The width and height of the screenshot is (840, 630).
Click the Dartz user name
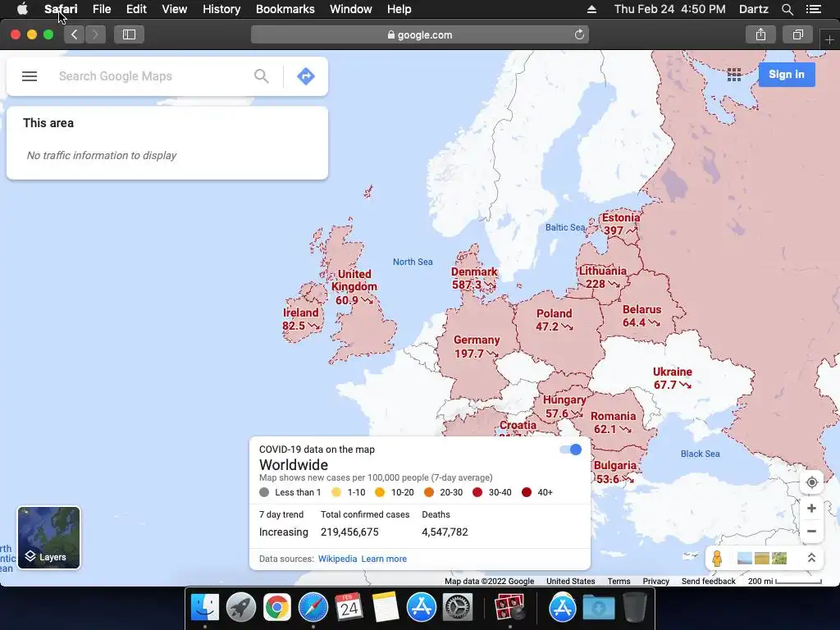point(754,9)
